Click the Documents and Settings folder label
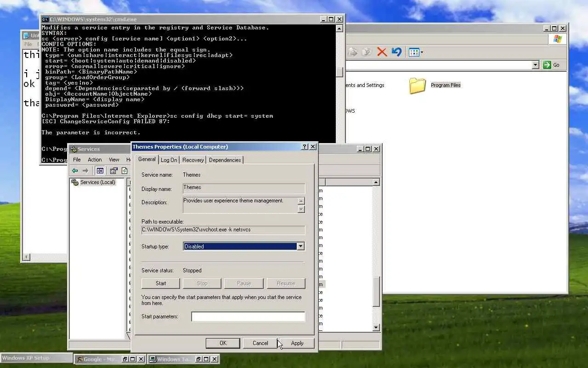Viewport: 588px width, 368px height. point(365,85)
